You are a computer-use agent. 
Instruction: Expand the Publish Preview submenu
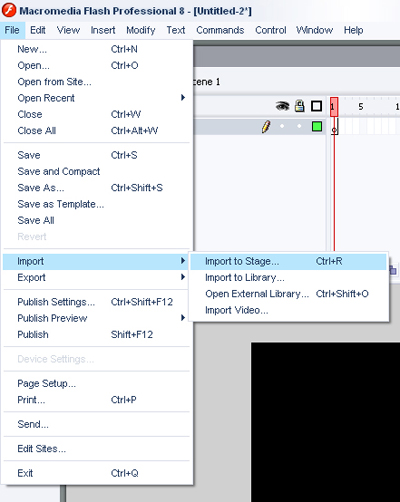[x=97, y=318]
